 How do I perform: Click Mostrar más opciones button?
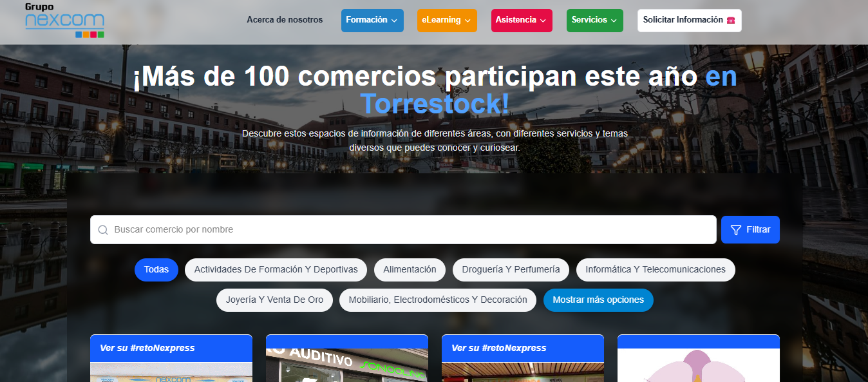point(598,300)
